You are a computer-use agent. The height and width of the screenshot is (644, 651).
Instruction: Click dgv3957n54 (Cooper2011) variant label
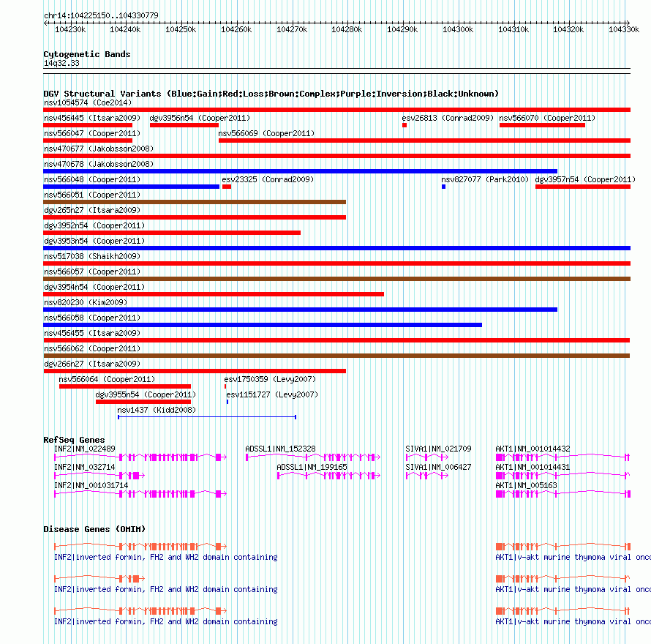click(585, 179)
